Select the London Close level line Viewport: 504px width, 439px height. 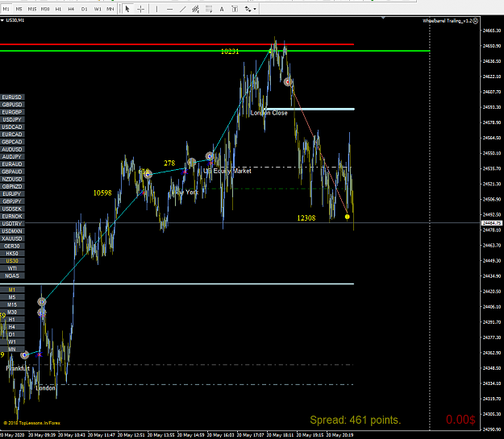point(310,110)
